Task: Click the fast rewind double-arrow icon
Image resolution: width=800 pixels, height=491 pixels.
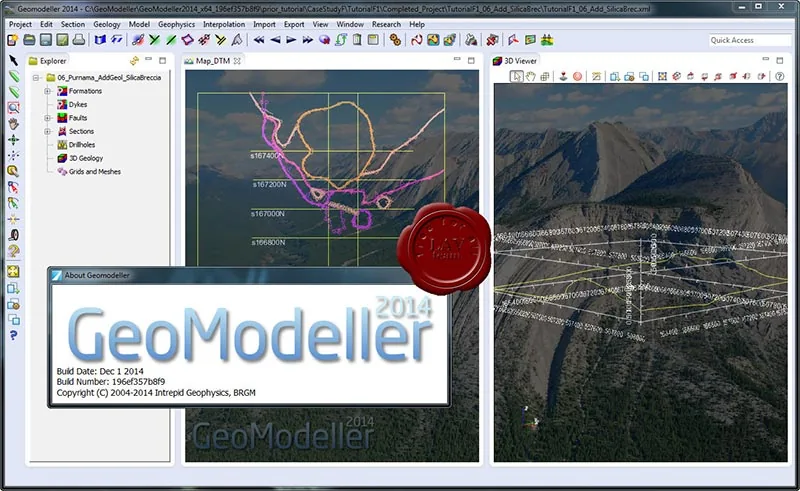Action: tap(259, 40)
